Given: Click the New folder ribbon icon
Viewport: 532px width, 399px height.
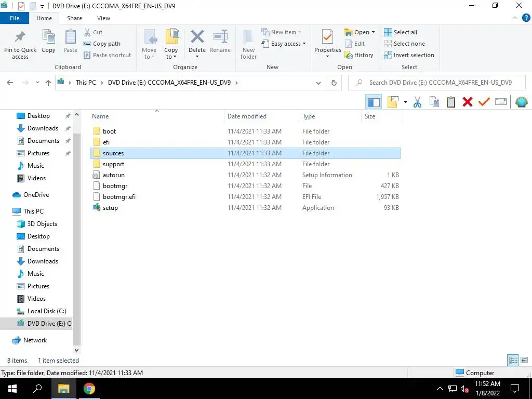Looking at the screenshot, I should 248,37.
